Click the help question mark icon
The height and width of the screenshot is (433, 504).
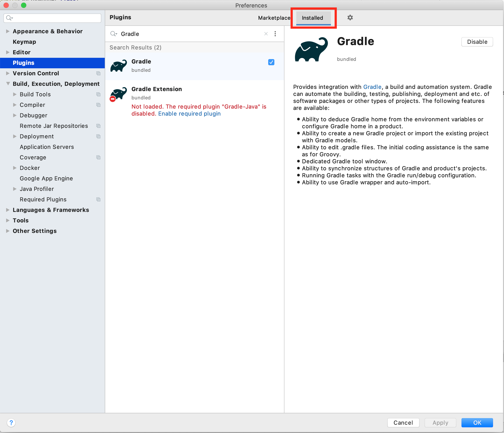[11, 422]
